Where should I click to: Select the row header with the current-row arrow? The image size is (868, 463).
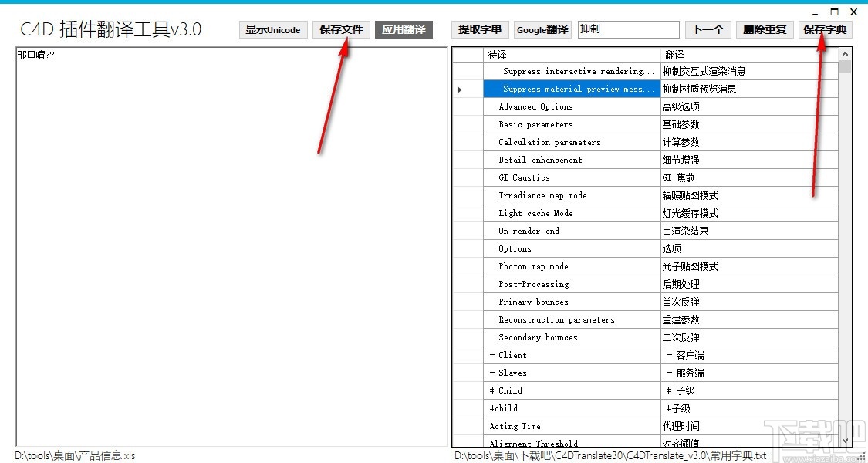(468, 90)
